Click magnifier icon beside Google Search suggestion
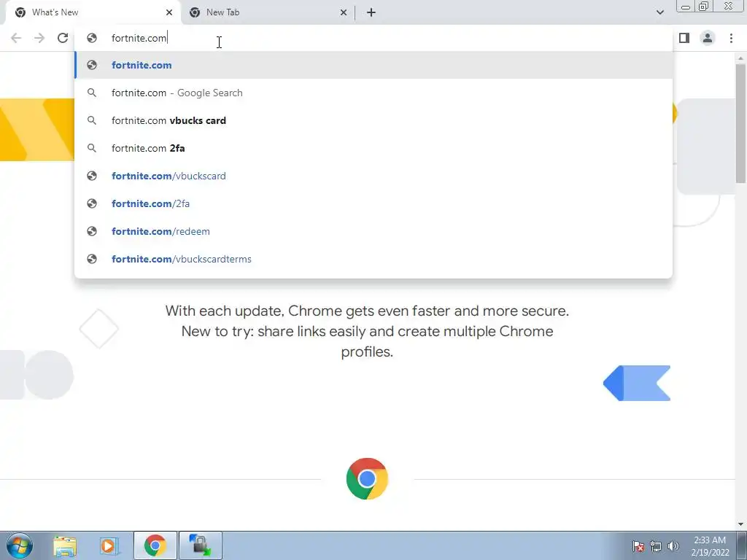The height and width of the screenshot is (560, 747). 92,93
